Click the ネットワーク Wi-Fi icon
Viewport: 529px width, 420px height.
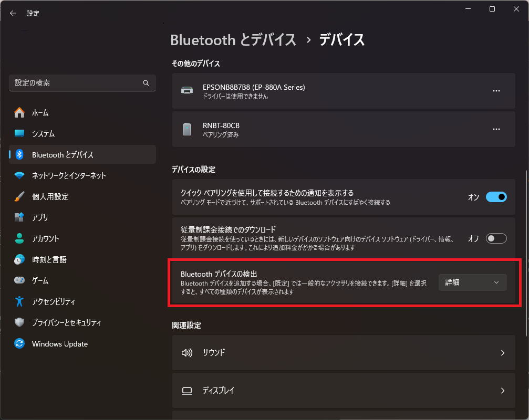[19, 176]
